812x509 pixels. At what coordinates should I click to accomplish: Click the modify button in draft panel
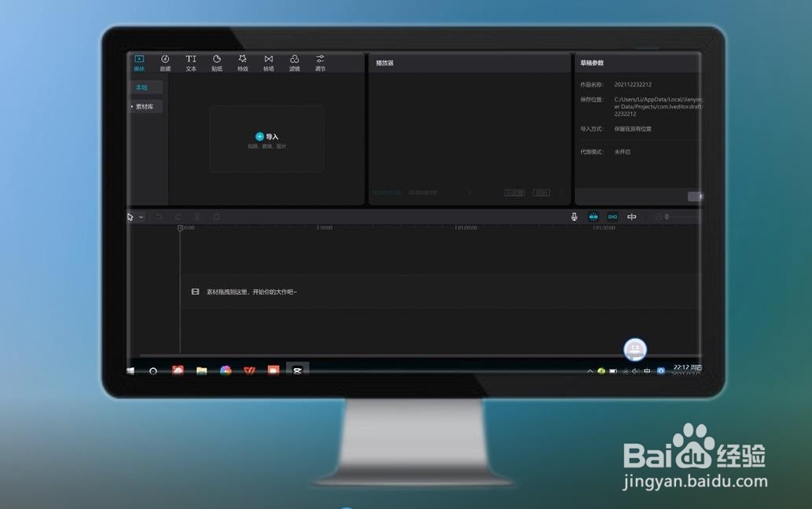[695, 197]
